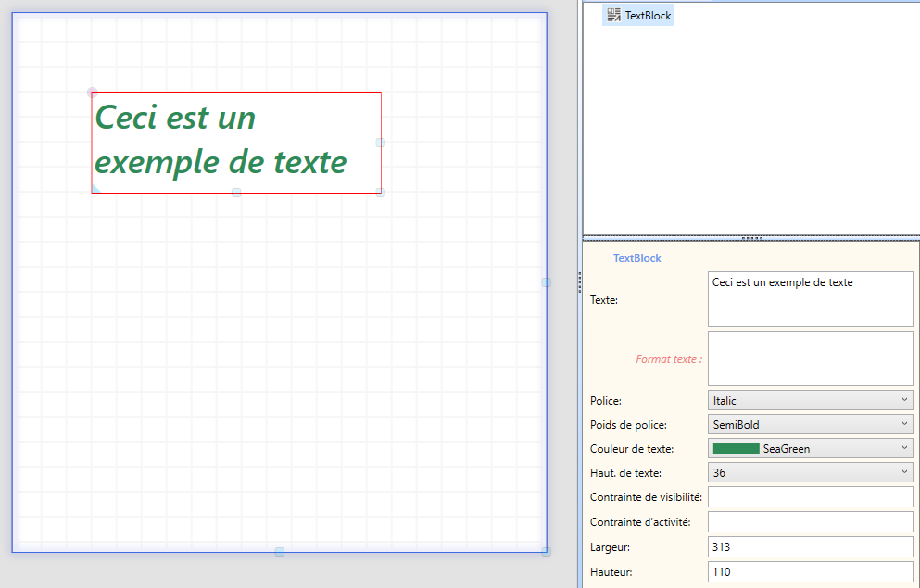Click the Hauteur field with value 110
This screenshot has height=588, width=920.
[810, 572]
